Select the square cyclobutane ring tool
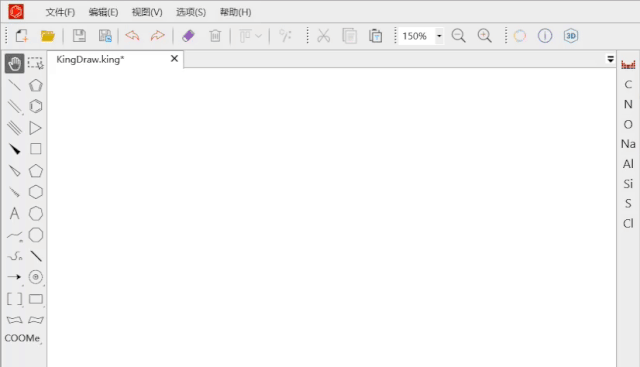This screenshot has width=640, height=367. [36, 149]
